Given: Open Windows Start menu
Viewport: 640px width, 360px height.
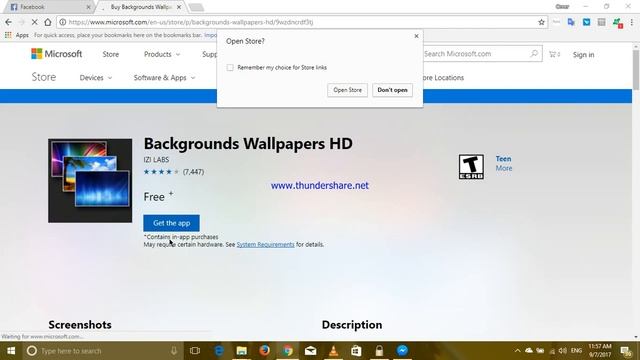Looking at the screenshot, I should [11, 351].
